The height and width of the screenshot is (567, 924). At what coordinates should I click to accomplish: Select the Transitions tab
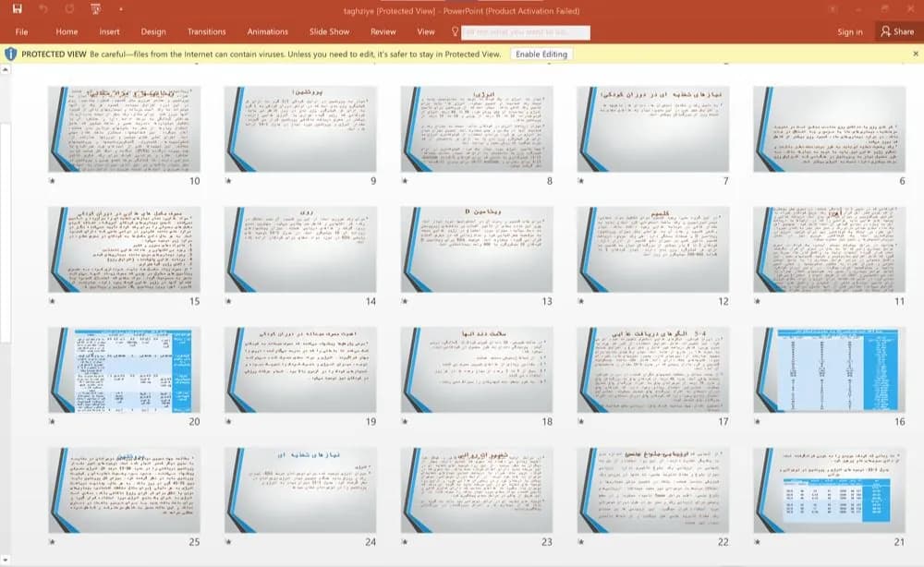[x=206, y=31]
